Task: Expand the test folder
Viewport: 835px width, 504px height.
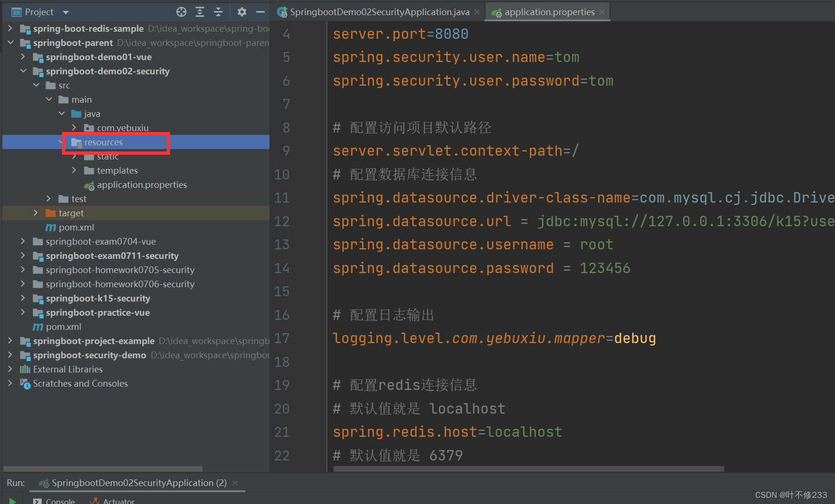Action: tap(49, 199)
